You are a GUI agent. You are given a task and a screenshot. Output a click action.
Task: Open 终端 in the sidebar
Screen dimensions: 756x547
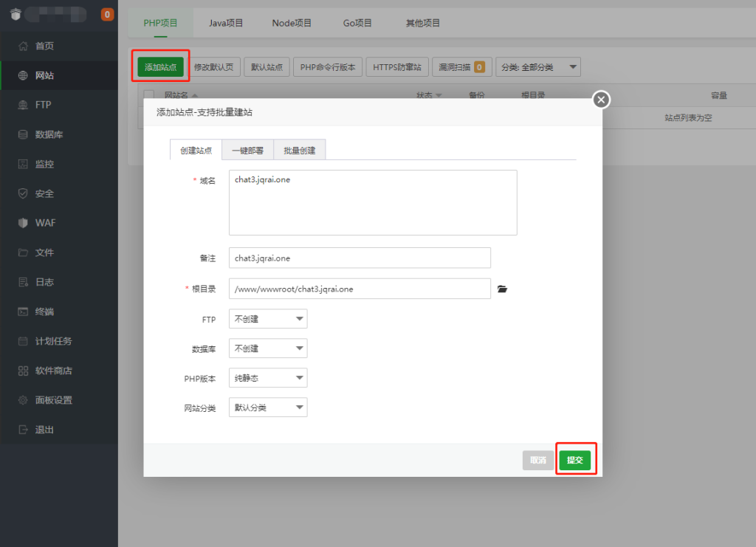pyautogui.click(x=59, y=312)
